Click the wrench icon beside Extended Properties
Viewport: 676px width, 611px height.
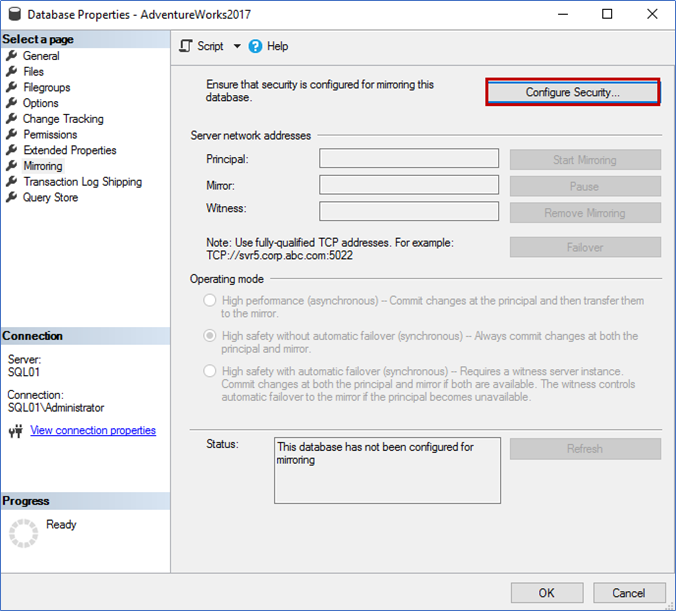pyautogui.click(x=12, y=150)
